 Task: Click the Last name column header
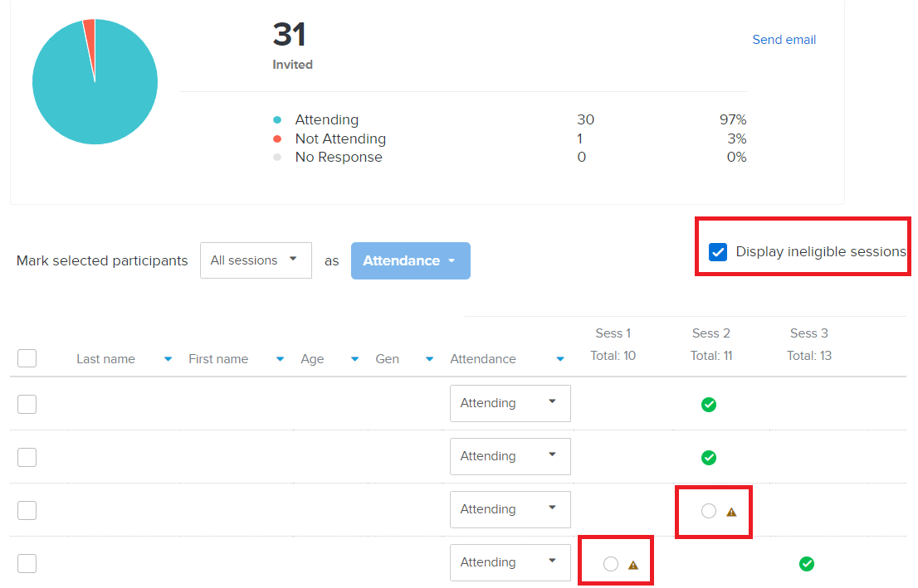pos(105,359)
